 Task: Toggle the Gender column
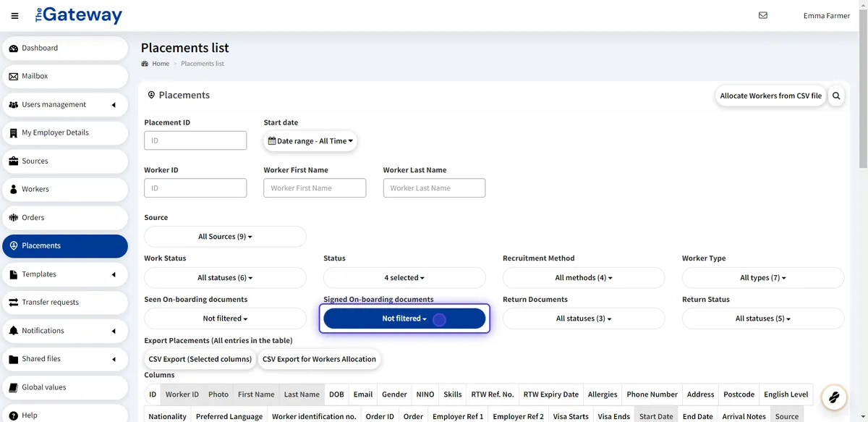(x=394, y=394)
